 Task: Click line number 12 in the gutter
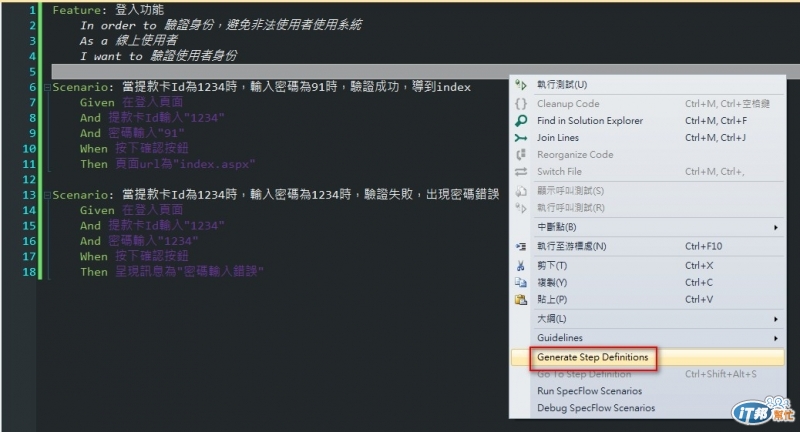pos(29,180)
